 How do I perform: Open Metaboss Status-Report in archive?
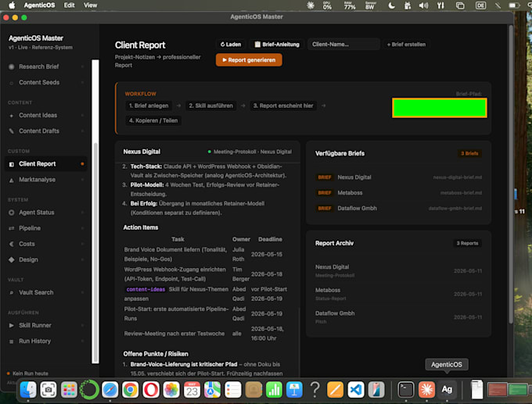pyautogui.click(x=398, y=294)
